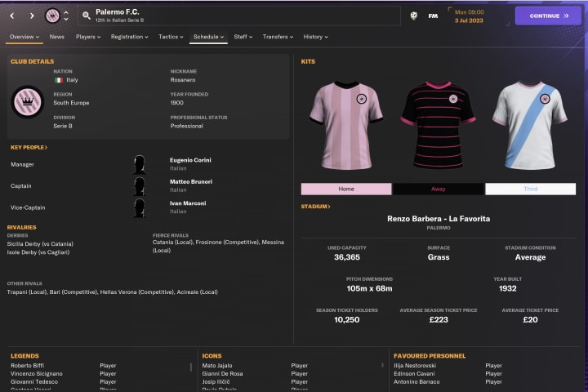
Task: Go forward with the right arrow
Action: coord(32,16)
